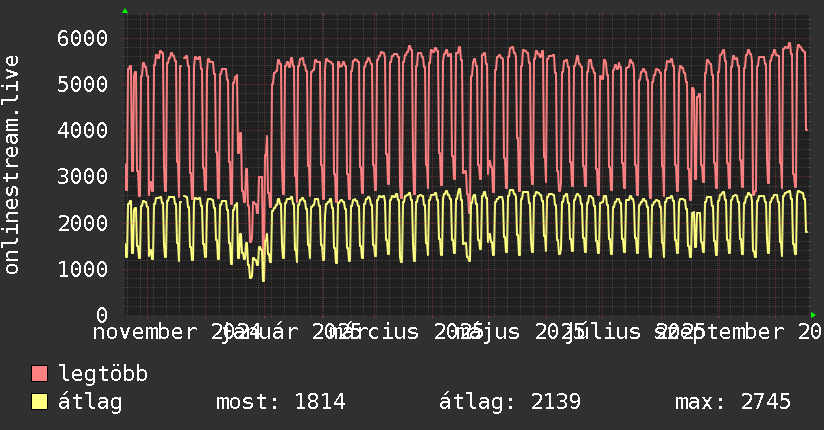Click the 3000 y-axis label
824x430 pixels.
pyautogui.click(x=83, y=177)
